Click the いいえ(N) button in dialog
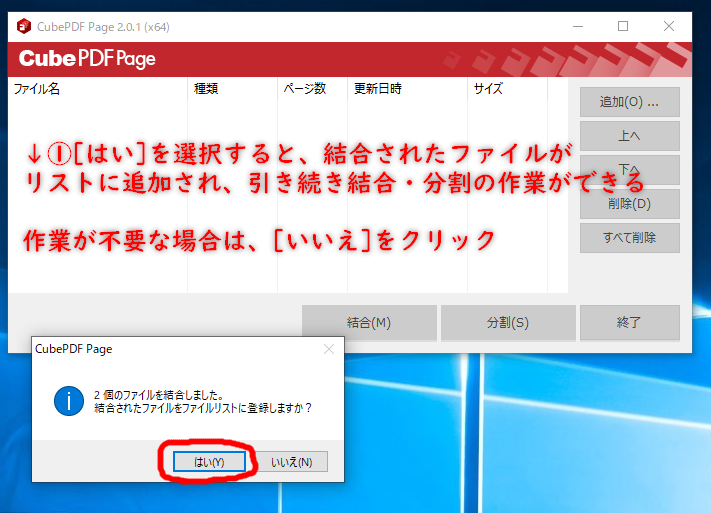 [x=292, y=462]
